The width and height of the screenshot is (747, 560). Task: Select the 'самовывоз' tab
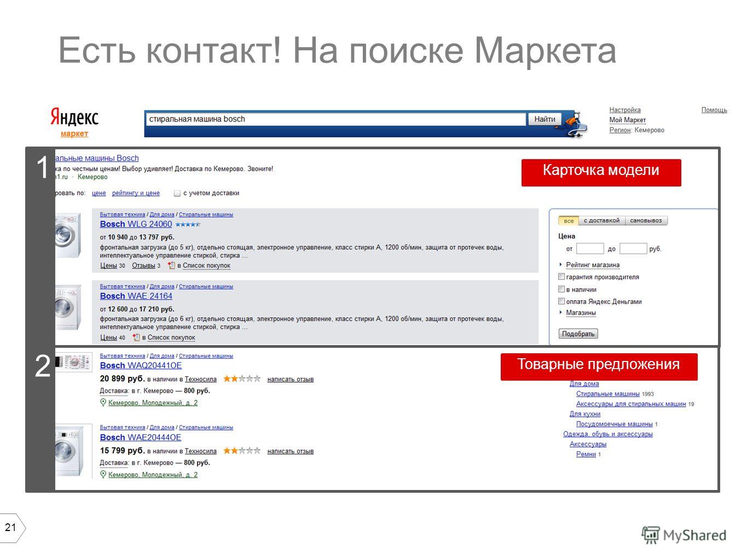click(x=646, y=220)
